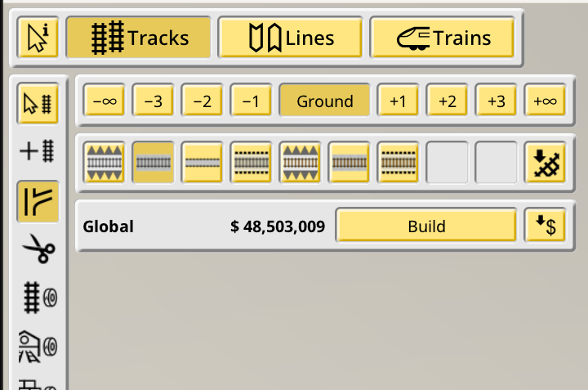Select the Ground level option
The image size is (588, 390).
point(325,101)
